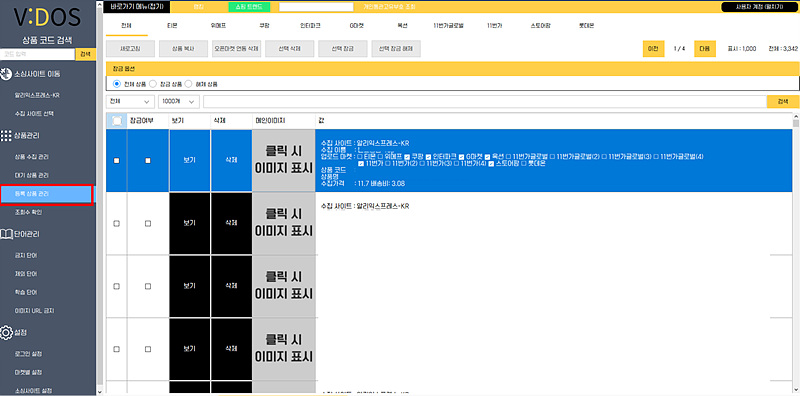Switch to the 옥션 market tab

pyautogui.click(x=402, y=26)
